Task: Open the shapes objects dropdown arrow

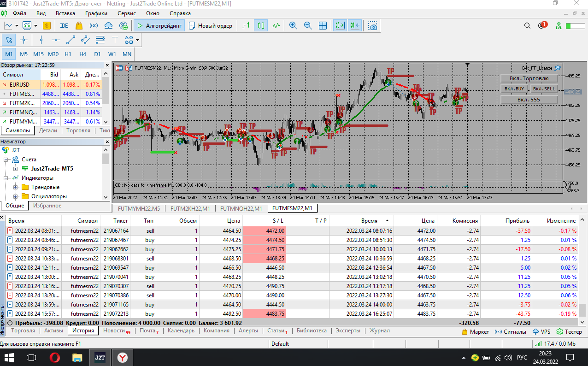Action: pyautogui.click(x=137, y=40)
